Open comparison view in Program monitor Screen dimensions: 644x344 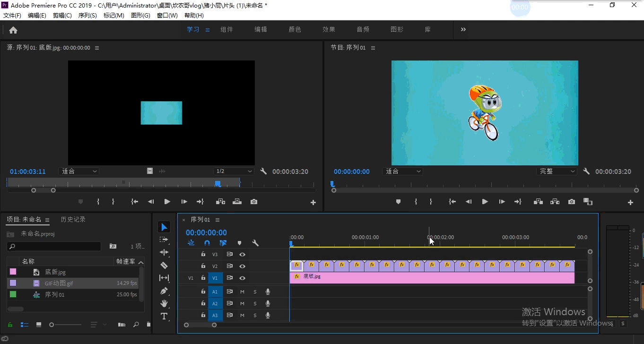click(588, 202)
